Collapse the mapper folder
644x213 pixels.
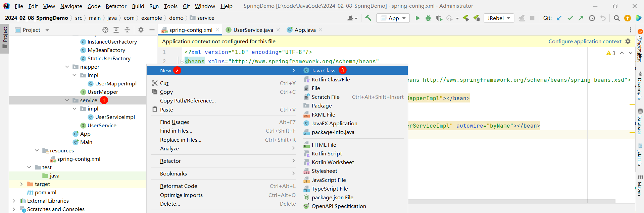[x=67, y=67]
